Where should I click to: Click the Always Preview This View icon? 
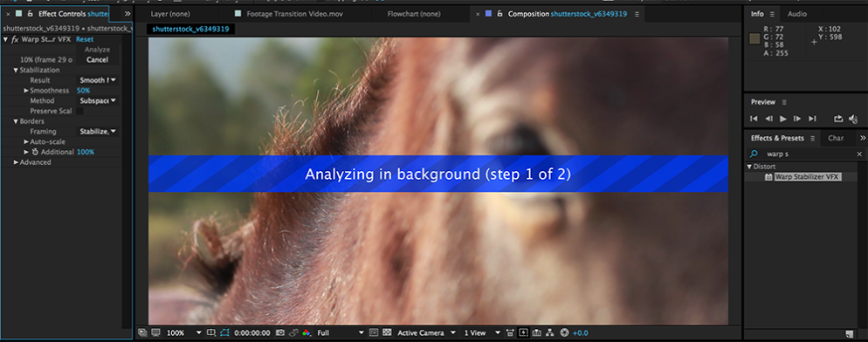point(143,332)
